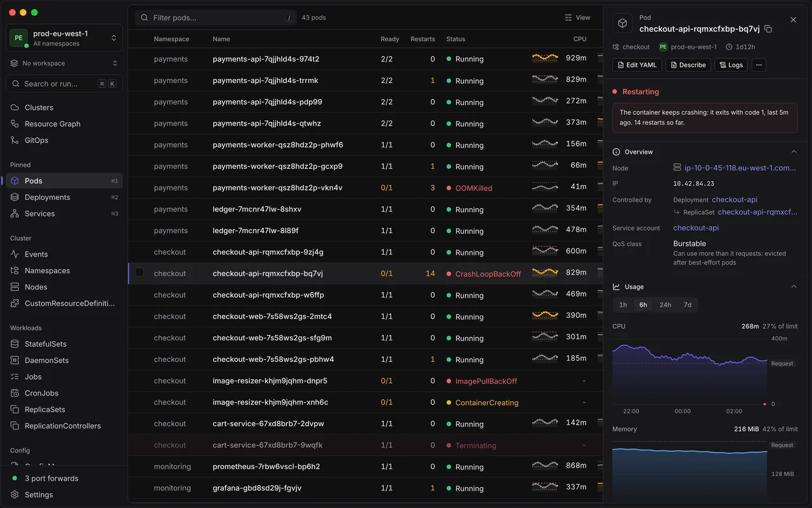The height and width of the screenshot is (508, 812).
Task: Open Logs for the pod
Action: (x=731, y=65)
